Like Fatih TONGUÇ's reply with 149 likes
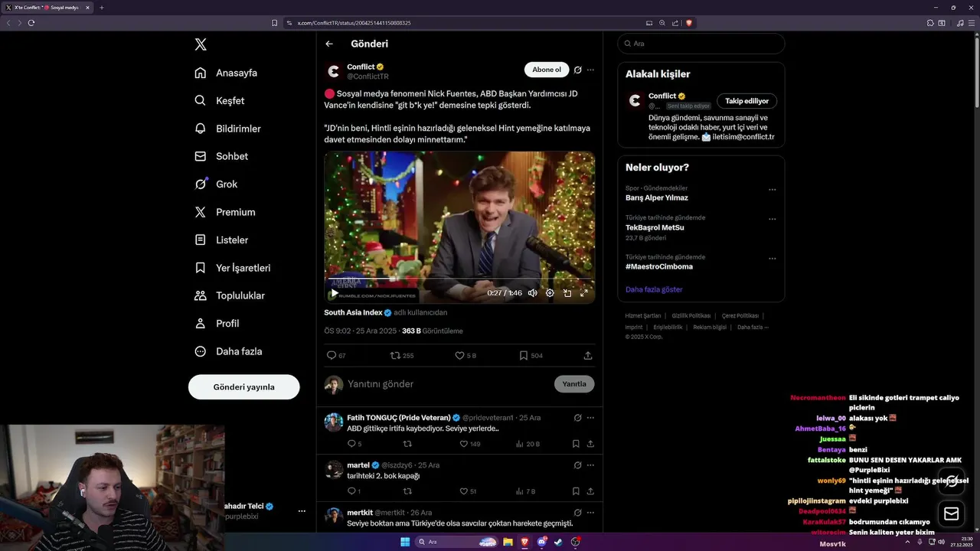This screenshot has width=980, height=551. [469, 444]
